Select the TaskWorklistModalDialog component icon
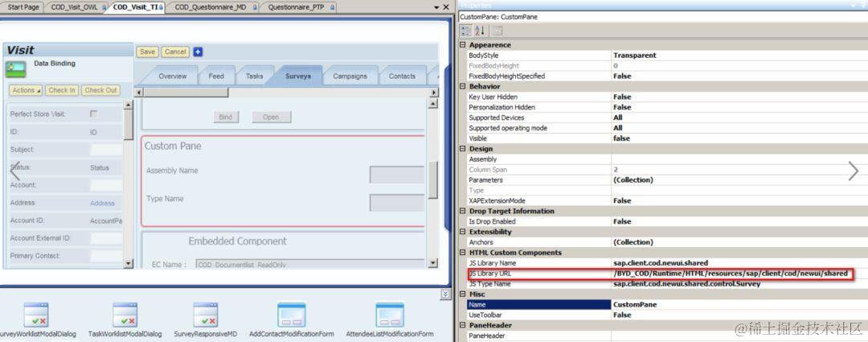The height and width of the screenshot is (342, 868). click(x=125, y=315)
